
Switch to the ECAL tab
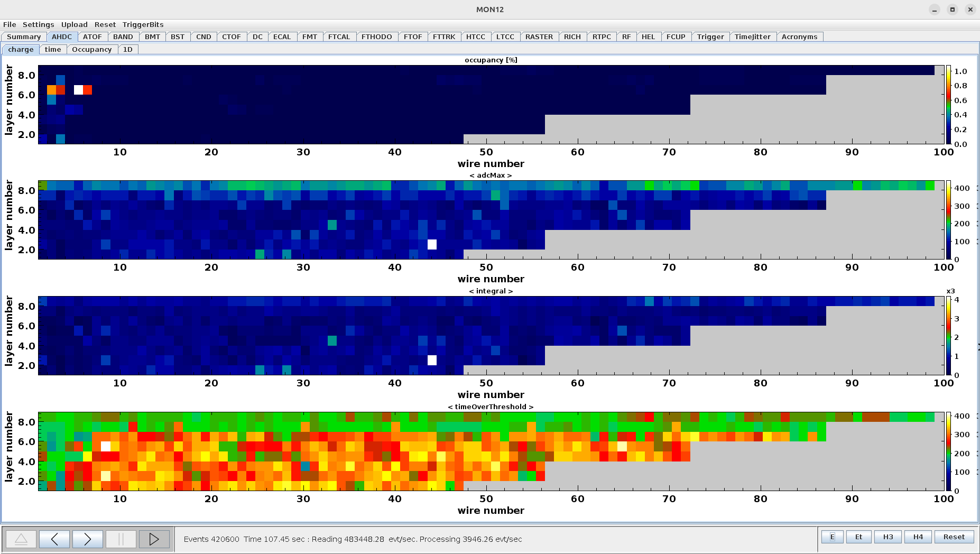tap(282, 36)
